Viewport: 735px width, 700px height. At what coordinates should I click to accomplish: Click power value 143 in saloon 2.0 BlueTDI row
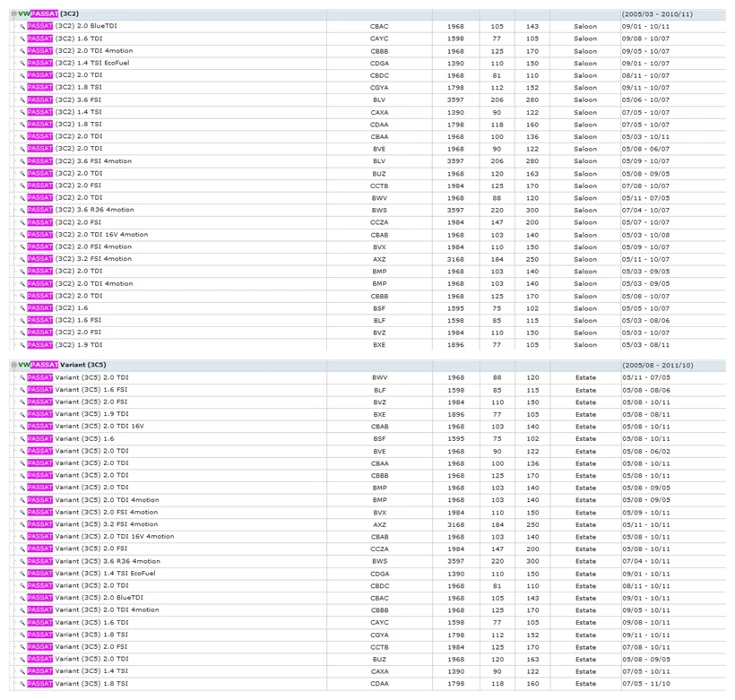[x=532, y=26]
